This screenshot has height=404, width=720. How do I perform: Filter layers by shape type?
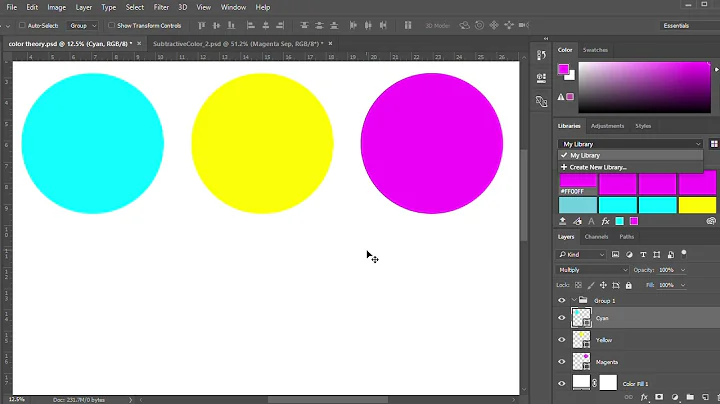point(657,254)
